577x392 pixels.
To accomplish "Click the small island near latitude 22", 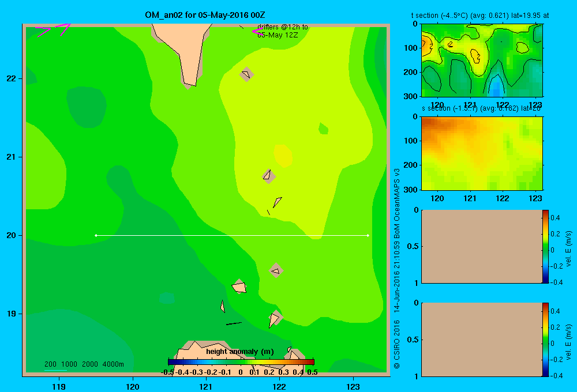I will [x=246, y=74].
